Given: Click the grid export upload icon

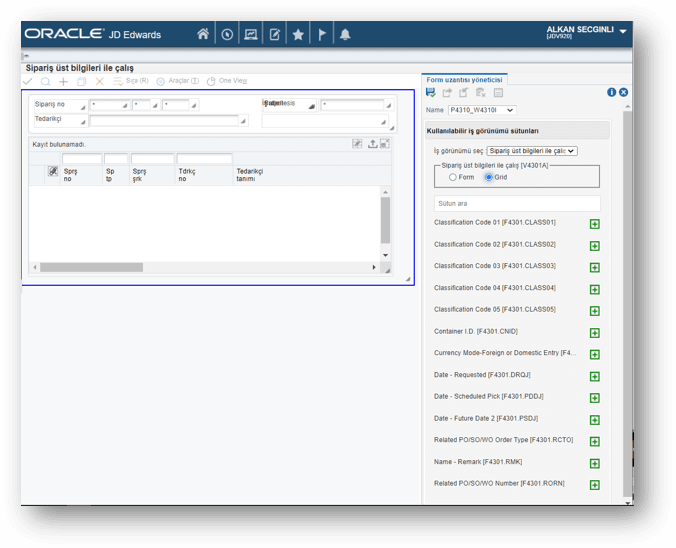Looking at the screenshot, I should pyautogui.click(x=372, y=144).
